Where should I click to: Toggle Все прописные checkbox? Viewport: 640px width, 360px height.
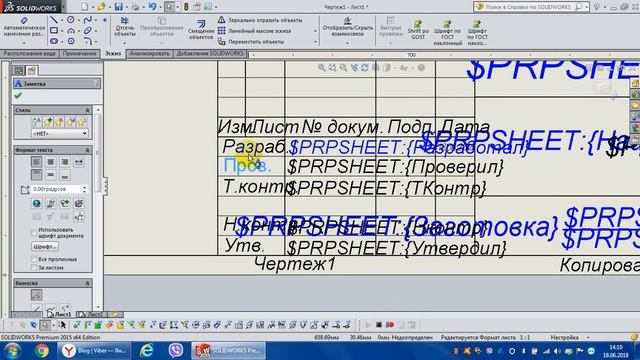point(34,259)
